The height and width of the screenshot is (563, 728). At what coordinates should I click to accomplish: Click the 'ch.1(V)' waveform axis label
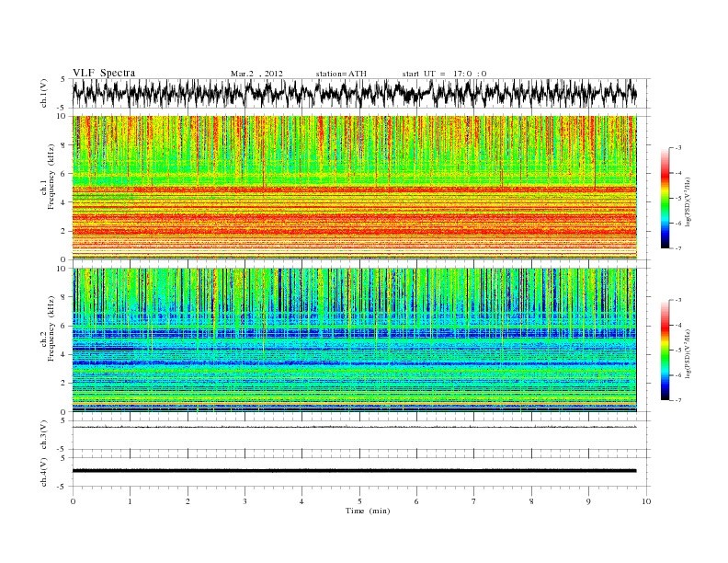pos(44,93)
